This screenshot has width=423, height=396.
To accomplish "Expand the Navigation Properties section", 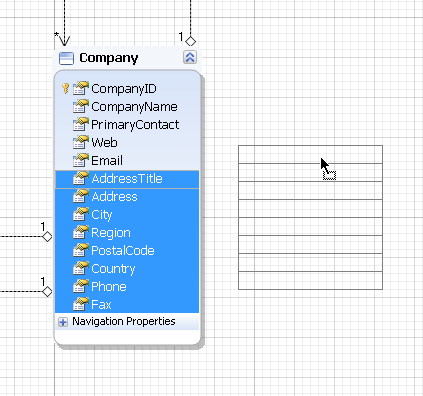I will (x=63, y=322).
